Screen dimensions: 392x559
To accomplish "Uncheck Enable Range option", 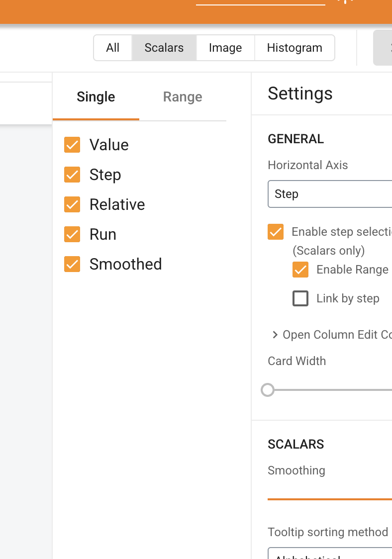I will coord(300,270).
